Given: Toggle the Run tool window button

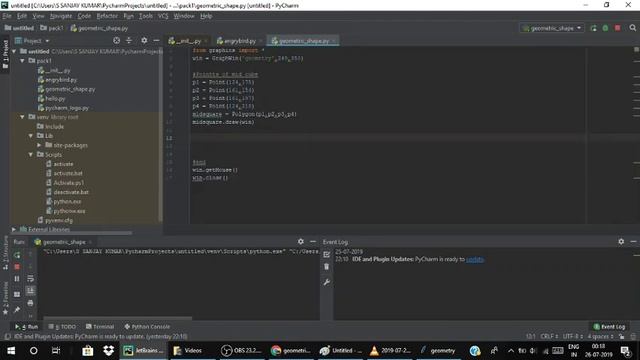Looking at the screenshot, I should click(26, 327).
